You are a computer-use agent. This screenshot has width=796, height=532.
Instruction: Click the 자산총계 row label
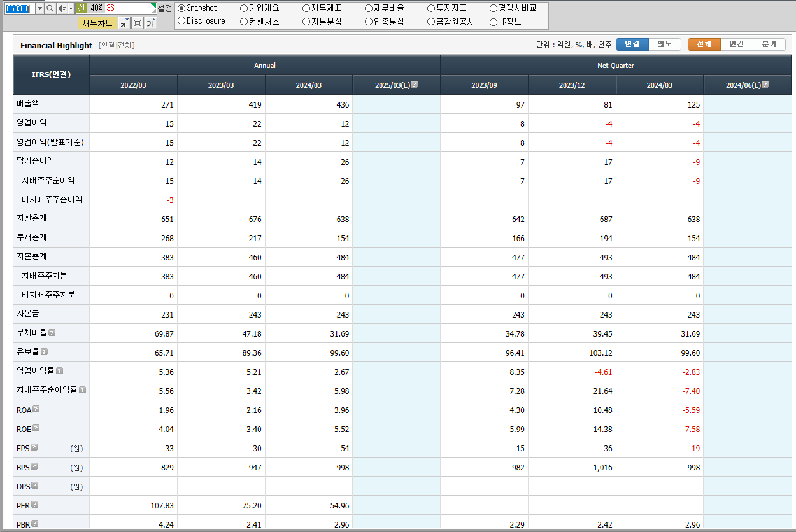click(x=32, y=218)
